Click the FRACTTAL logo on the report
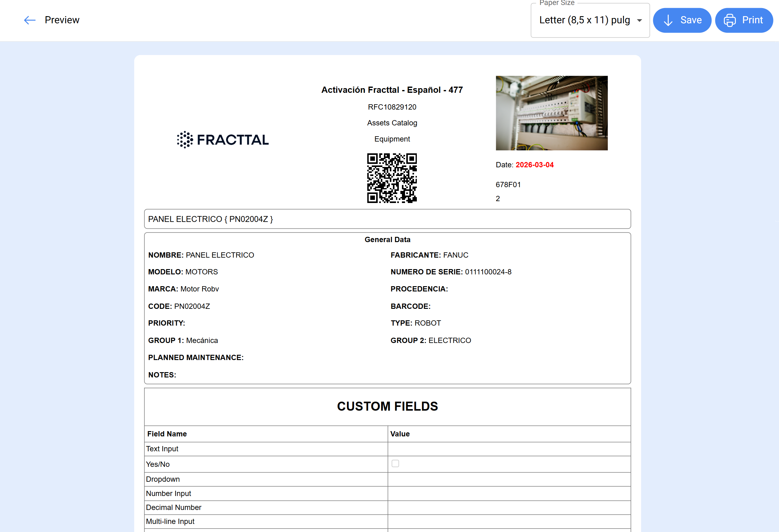The width and height of the screenshot is (779, 532). pos(222,139)
